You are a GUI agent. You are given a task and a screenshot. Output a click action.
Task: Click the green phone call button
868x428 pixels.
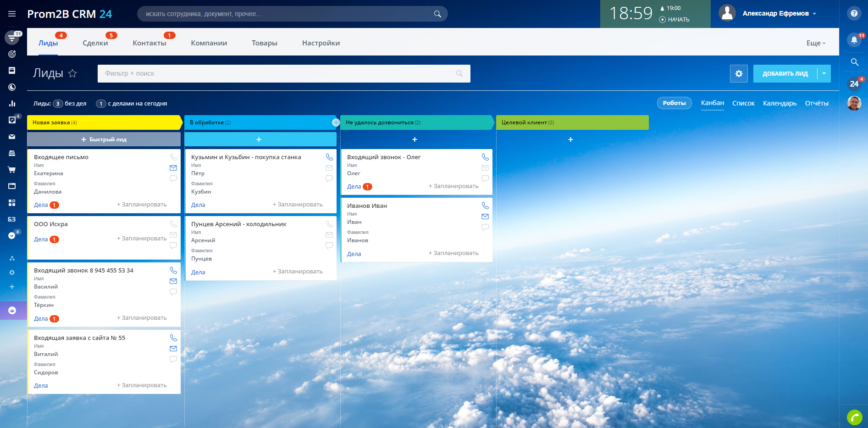[x=854, y=417]
